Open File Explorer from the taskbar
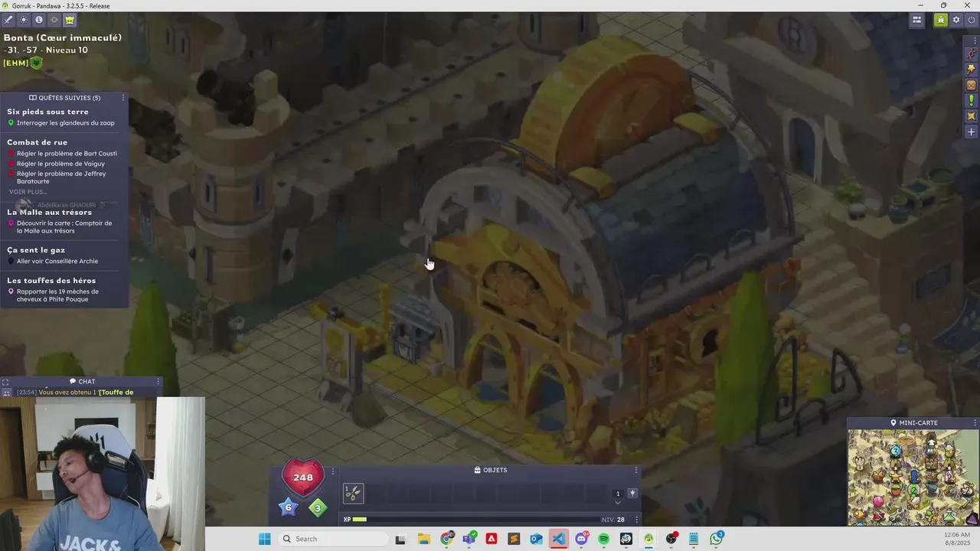 tap(423, 539)
